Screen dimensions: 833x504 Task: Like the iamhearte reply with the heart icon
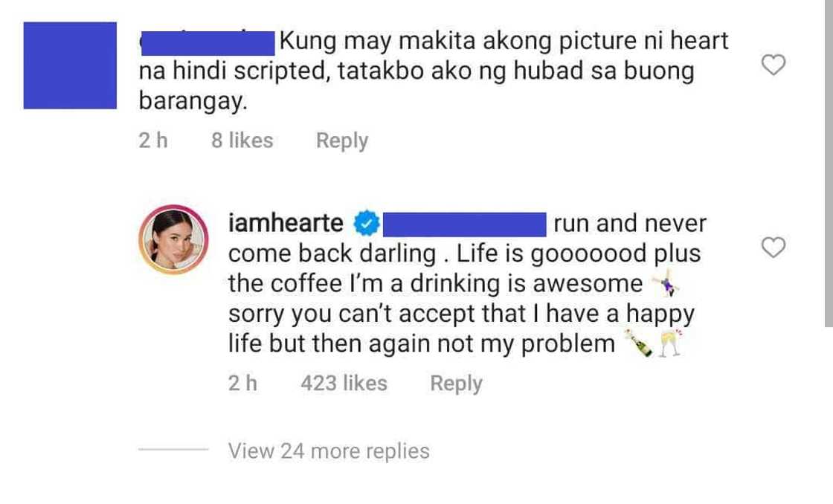pyautogui.click(x=773, y=248)
